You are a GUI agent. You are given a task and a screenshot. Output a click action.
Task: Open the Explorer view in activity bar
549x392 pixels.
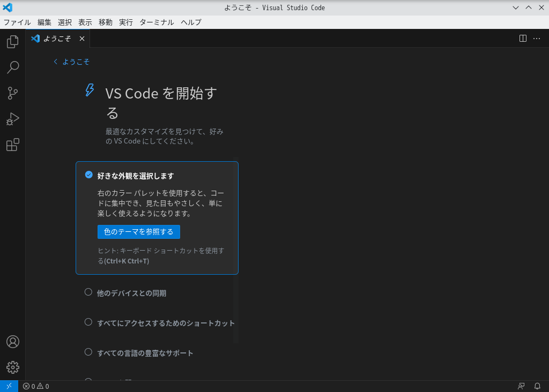[13, 42]
